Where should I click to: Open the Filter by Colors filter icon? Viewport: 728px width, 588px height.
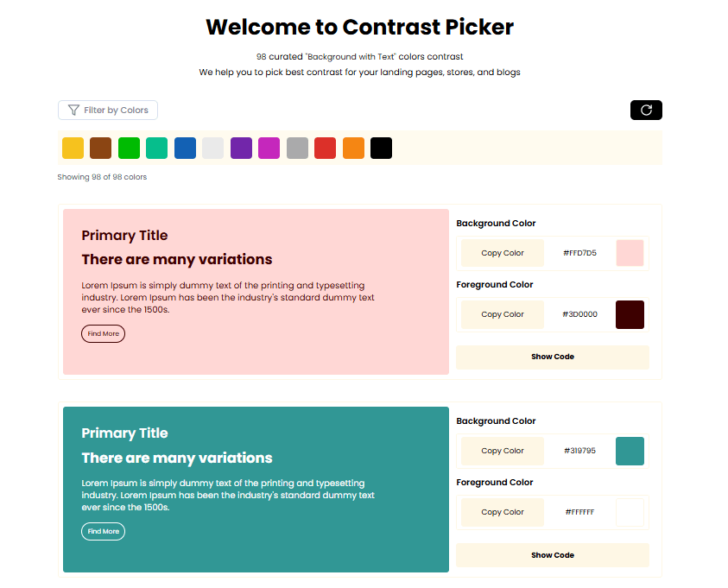coord(73,110)
